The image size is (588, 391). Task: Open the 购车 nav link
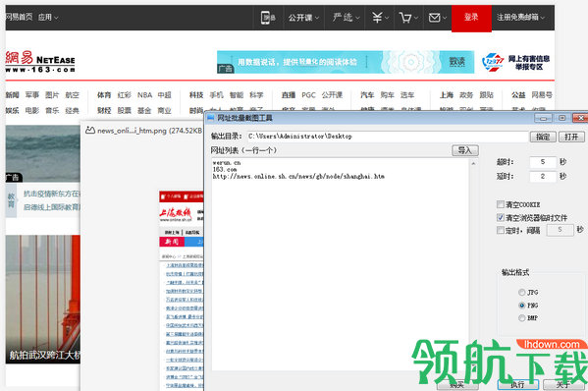click(388, 95)
